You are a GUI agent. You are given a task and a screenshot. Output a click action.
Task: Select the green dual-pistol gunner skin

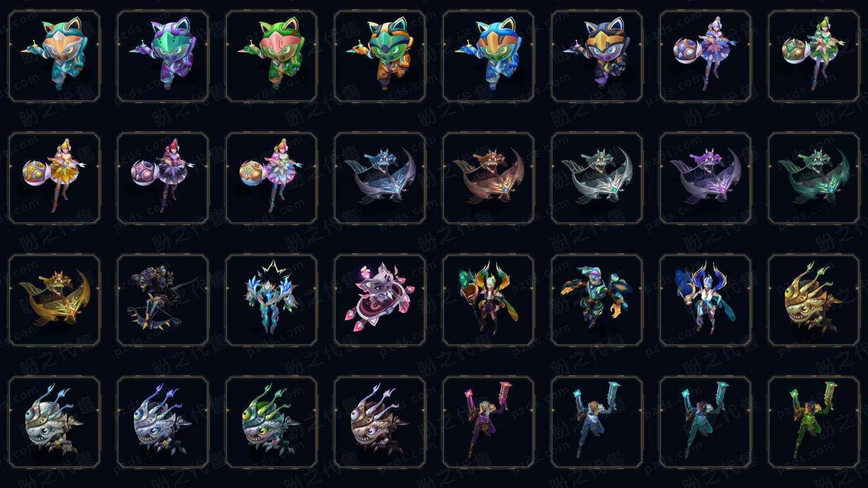pos(814,422)
